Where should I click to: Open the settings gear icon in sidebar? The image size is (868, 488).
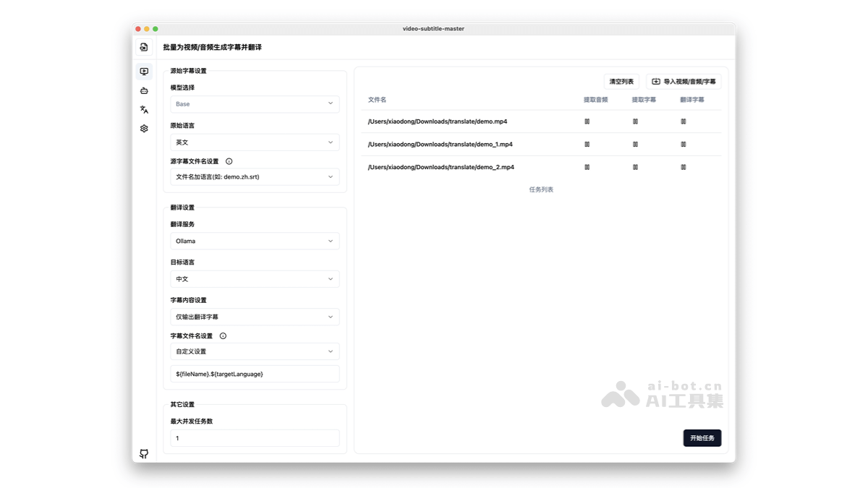pyautogui.click(x=144, y=129)
